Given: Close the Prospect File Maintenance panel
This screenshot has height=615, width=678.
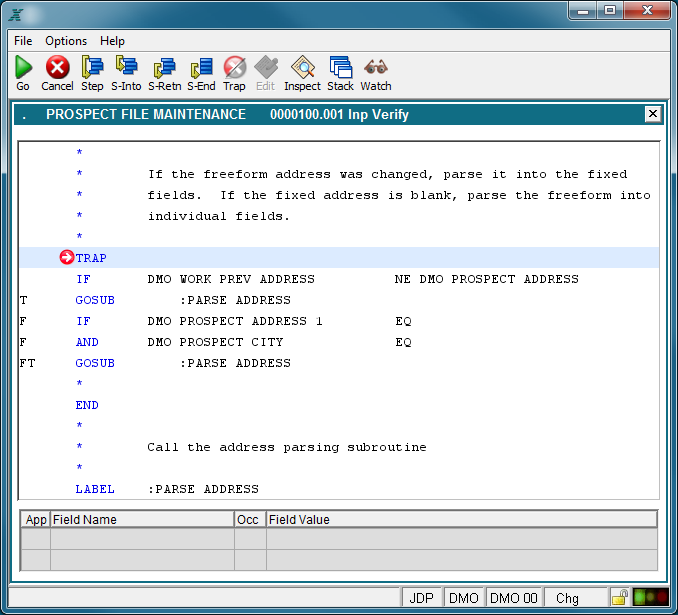Looking at the screenshot, I should click(x=652, y=114).
